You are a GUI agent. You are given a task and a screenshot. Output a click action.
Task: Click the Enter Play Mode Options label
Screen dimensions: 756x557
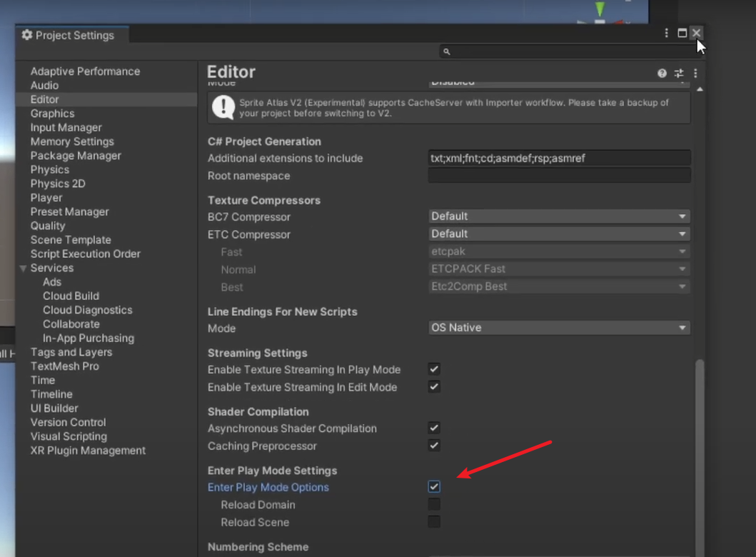268,487
